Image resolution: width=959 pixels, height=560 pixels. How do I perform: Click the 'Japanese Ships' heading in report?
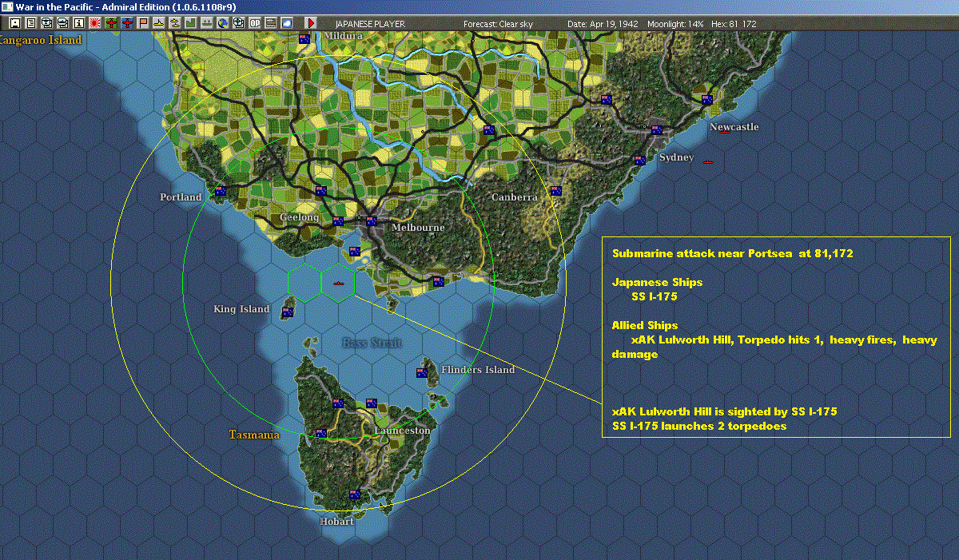(x=658, y=282)
